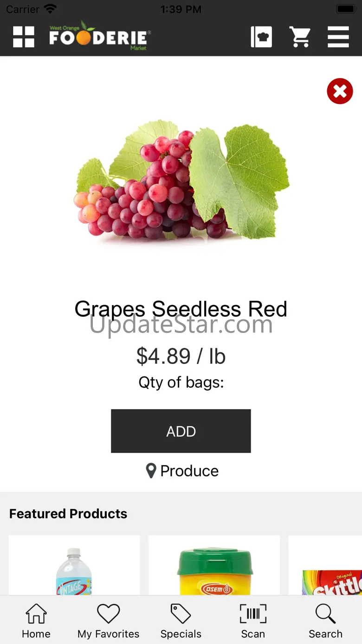Tap the Fooderie Market logo
362x644 pixels.
pos(100,36)
